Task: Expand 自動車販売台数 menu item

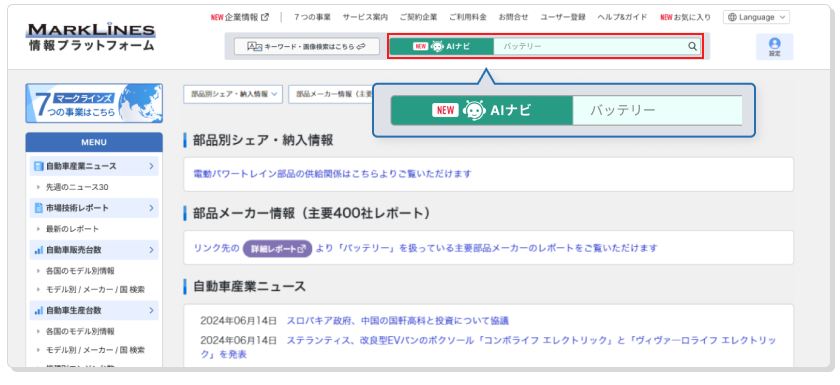Action: (x=94, y=250)
